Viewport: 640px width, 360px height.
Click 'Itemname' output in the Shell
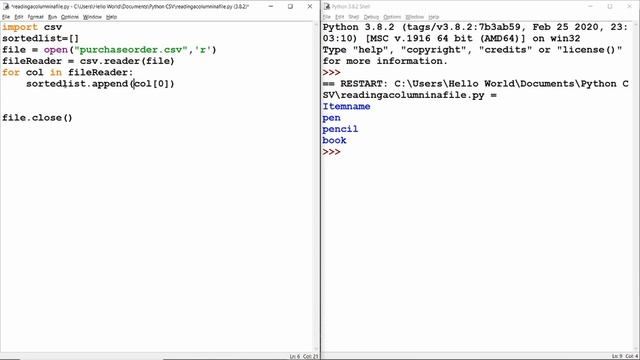coord(346,107)
